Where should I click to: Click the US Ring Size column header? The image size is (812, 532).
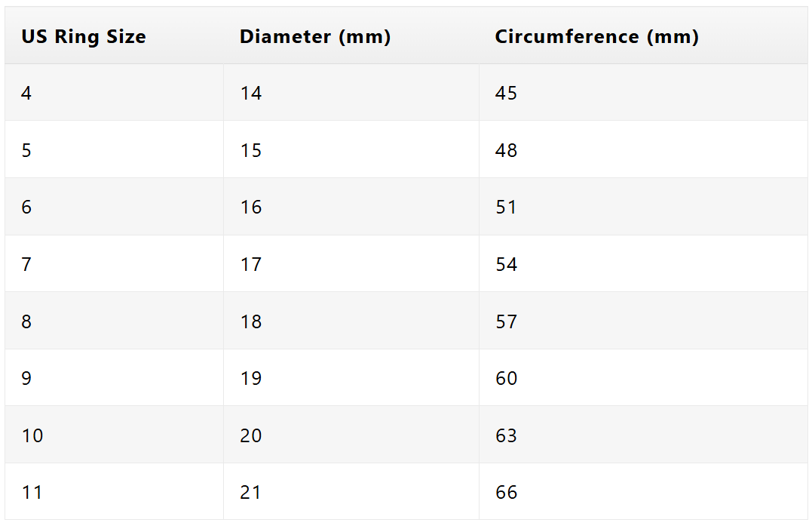coord(114,35)
